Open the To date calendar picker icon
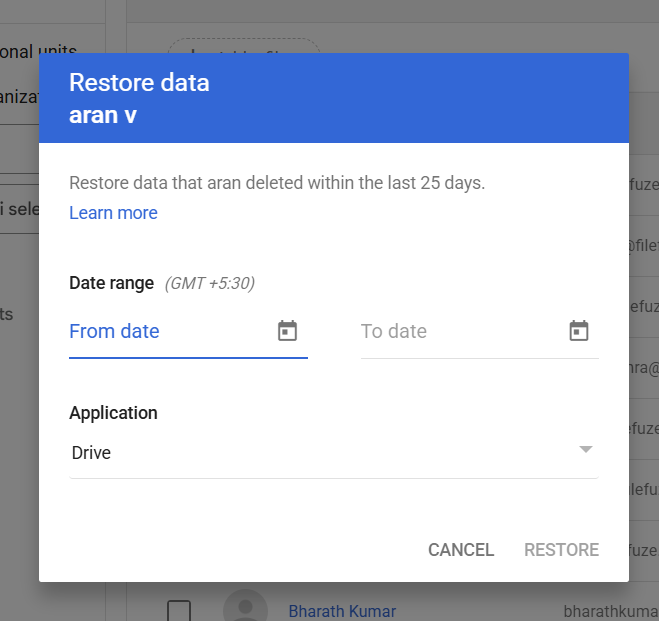Viewport: 659px width, 621px height. pos(579,331)
